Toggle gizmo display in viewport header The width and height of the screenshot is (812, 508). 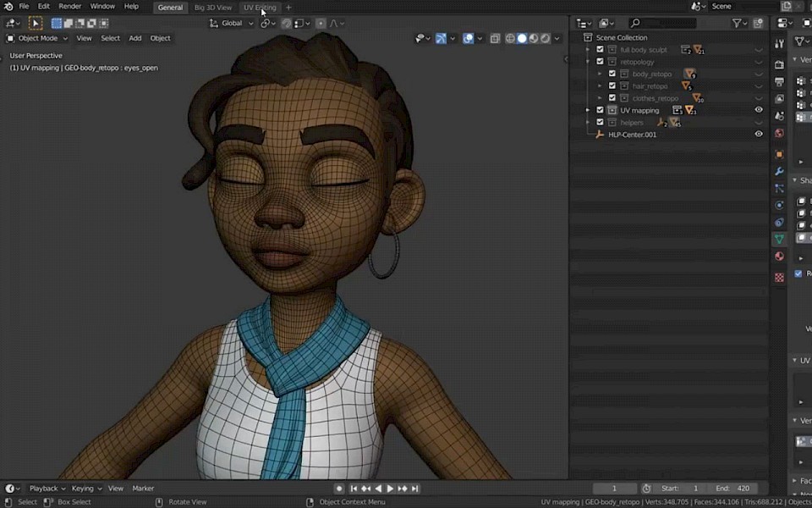point(441,38)
